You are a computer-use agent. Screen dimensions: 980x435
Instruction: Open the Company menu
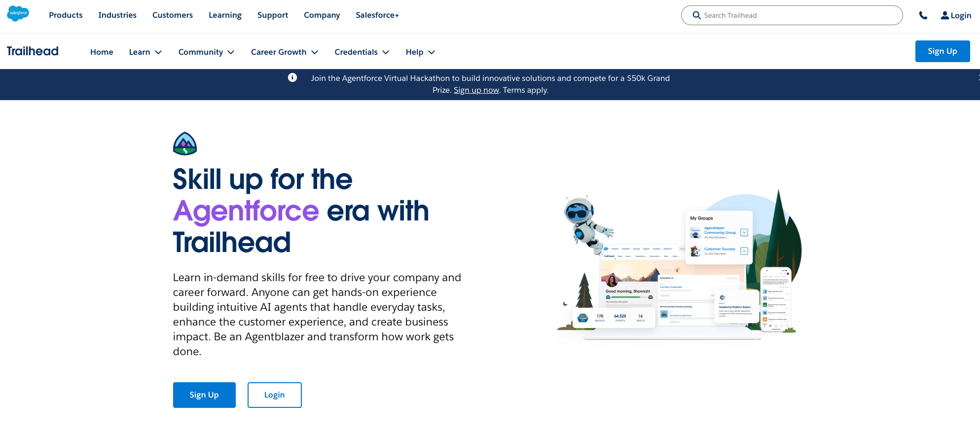click(322, 15)
